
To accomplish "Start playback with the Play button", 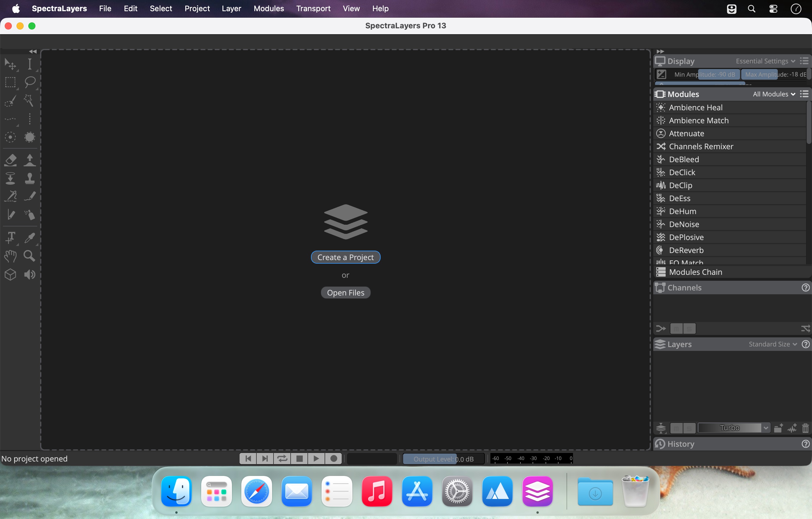I will point(316,459).
